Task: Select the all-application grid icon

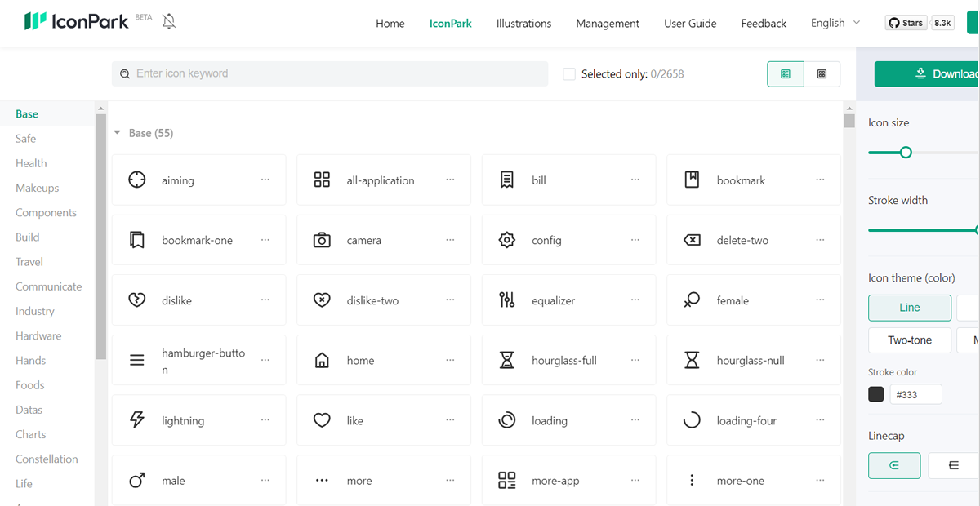Action: pos(322,180)
